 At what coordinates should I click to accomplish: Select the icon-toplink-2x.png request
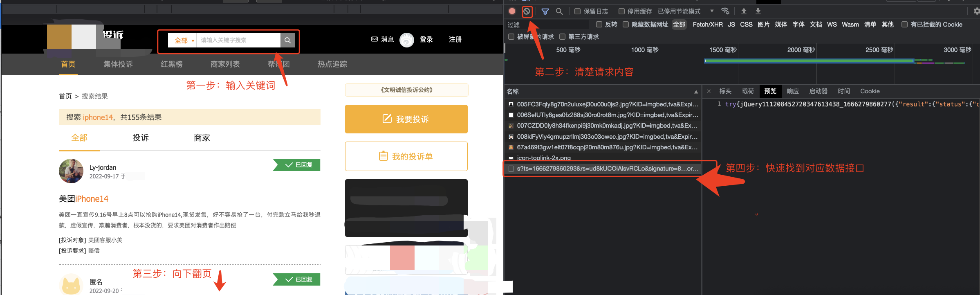click(603, 158)
